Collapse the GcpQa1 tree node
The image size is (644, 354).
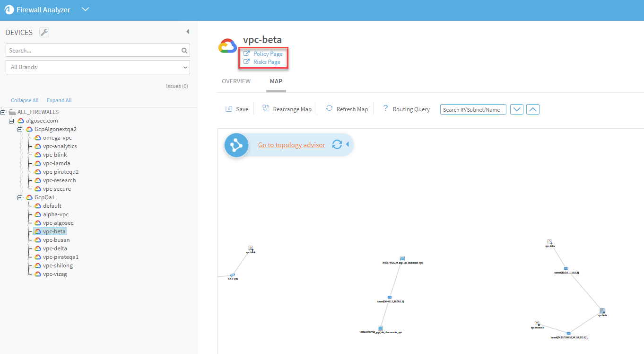click(20, 197)
